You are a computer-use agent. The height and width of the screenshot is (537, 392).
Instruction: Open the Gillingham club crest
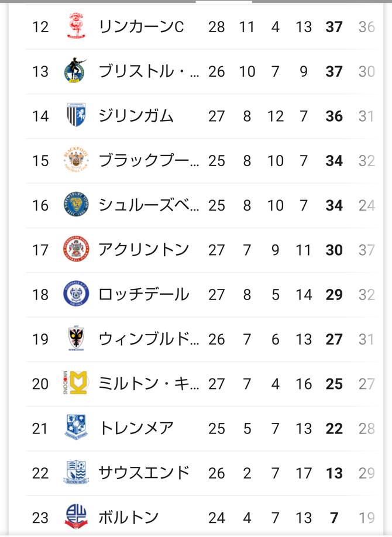point(76,115)
